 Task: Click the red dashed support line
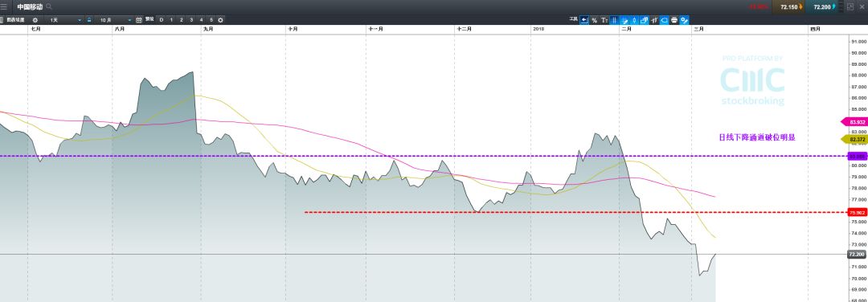(575, 212)
